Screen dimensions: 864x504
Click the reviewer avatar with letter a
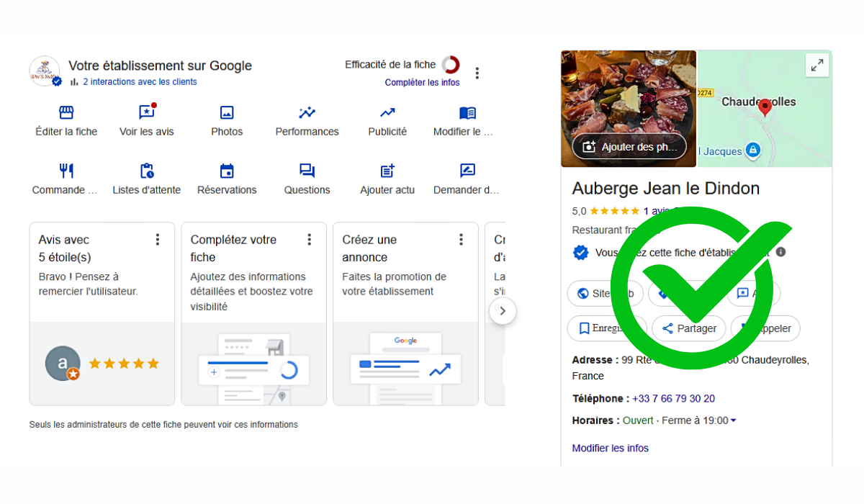[x=63, y=364]
